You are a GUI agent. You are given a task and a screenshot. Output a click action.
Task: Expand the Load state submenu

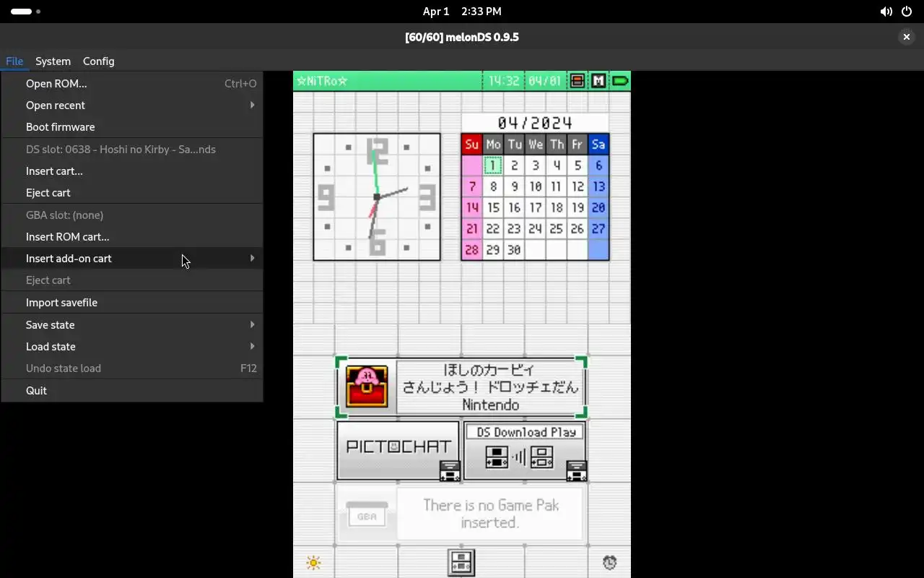click(x=131, y=347)
